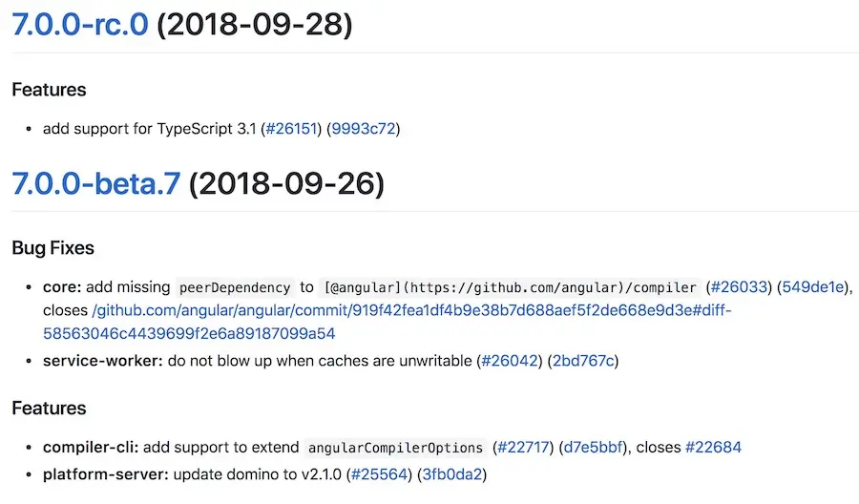This screenshot has width=859, height=504.
Task: Open the 7.0.0-beta.7 release heading link
Action: click(95, 183)
